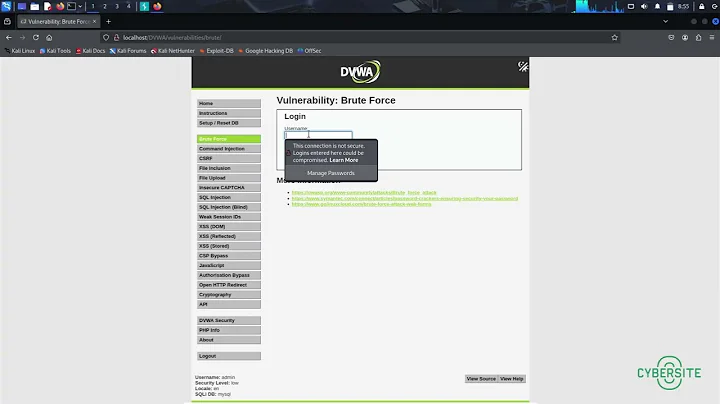Go back to the previous page
Viewport: 720px width, 404px height.
[x=9, y=38]
